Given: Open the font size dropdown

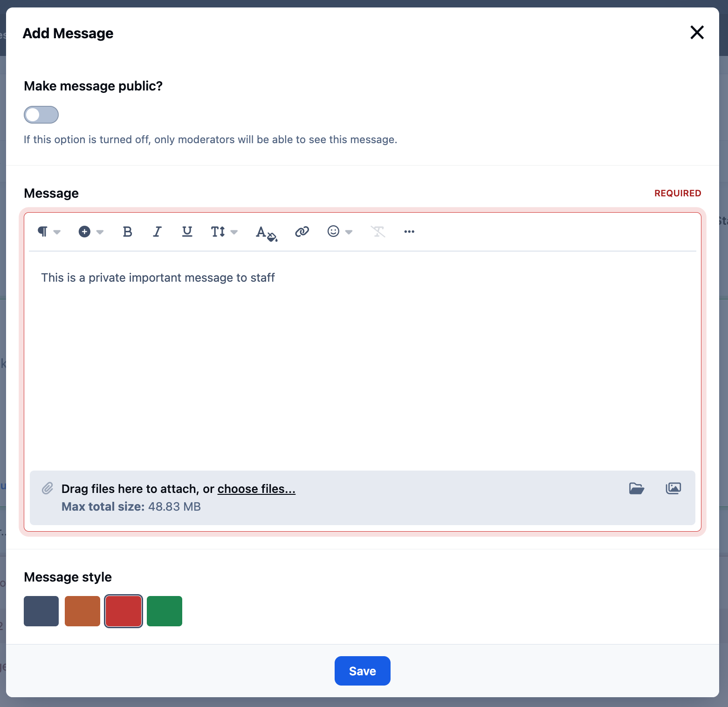Looking at the screenshot, I should click(x=224, y=232).
